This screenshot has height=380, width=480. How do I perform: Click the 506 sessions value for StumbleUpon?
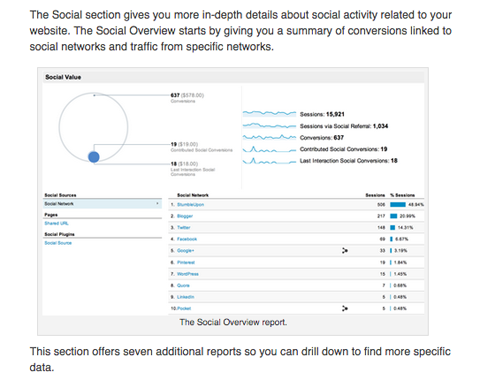pyautogui.click(x=381, y=205)
